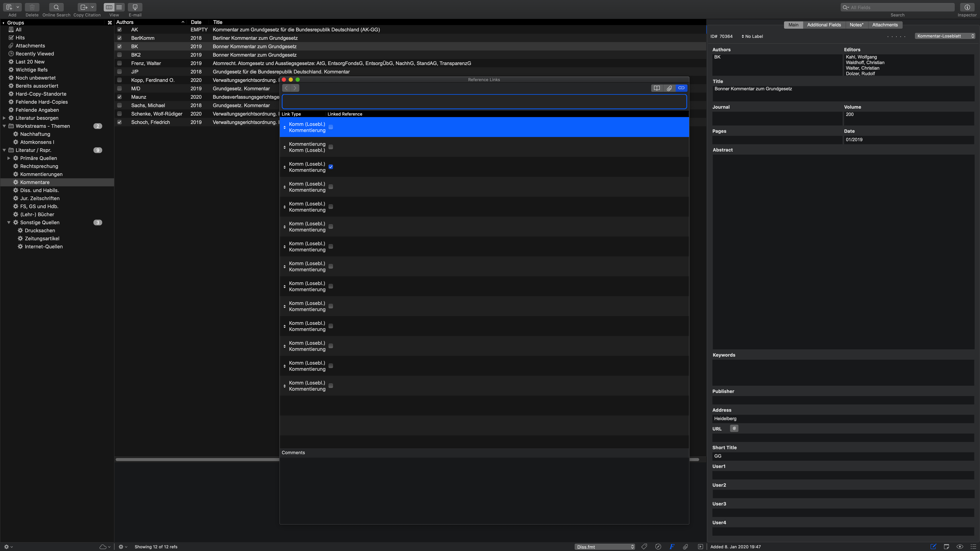Switch to the Attachments tab

(x=885, y=25)
